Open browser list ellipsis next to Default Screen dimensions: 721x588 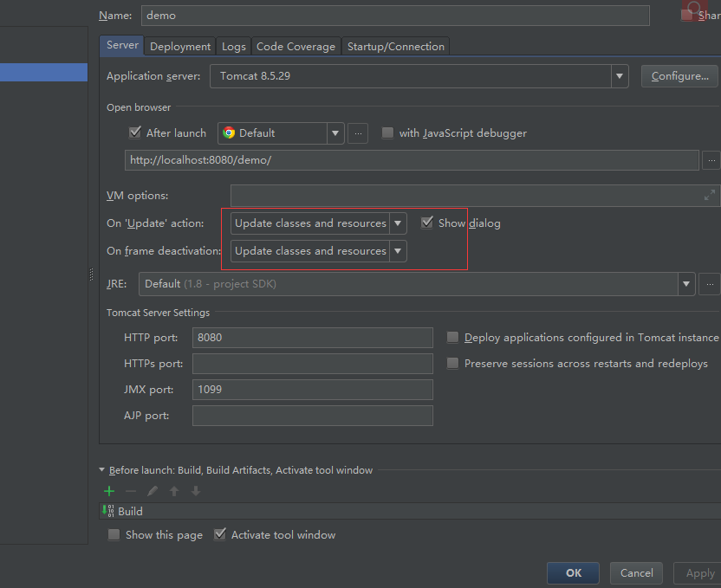tap(358, 133)
